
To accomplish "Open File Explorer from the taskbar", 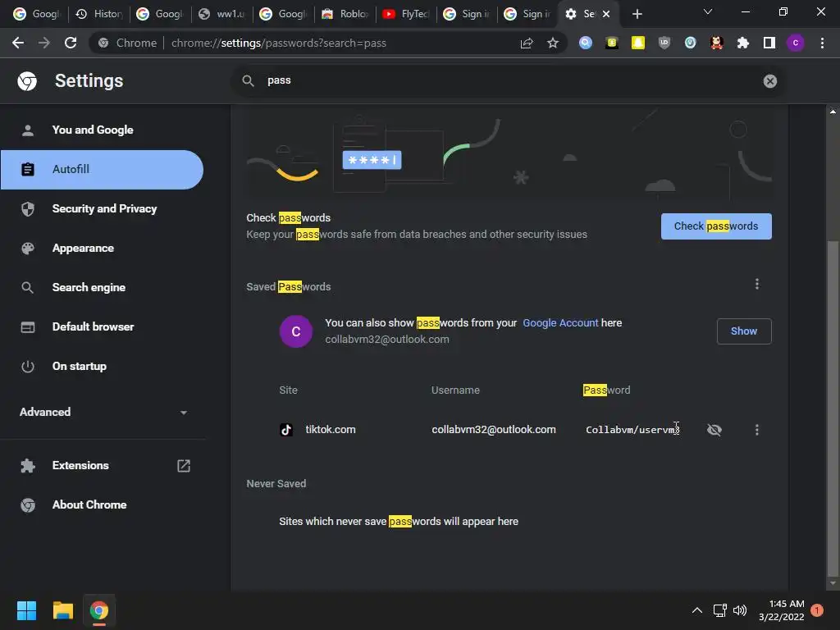I will [x=62, y=610].
